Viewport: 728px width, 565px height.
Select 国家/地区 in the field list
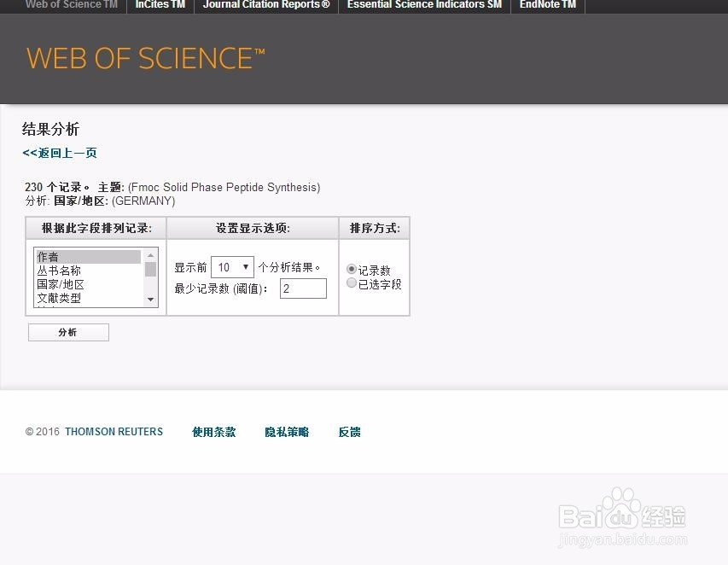(x=88, y=284)
